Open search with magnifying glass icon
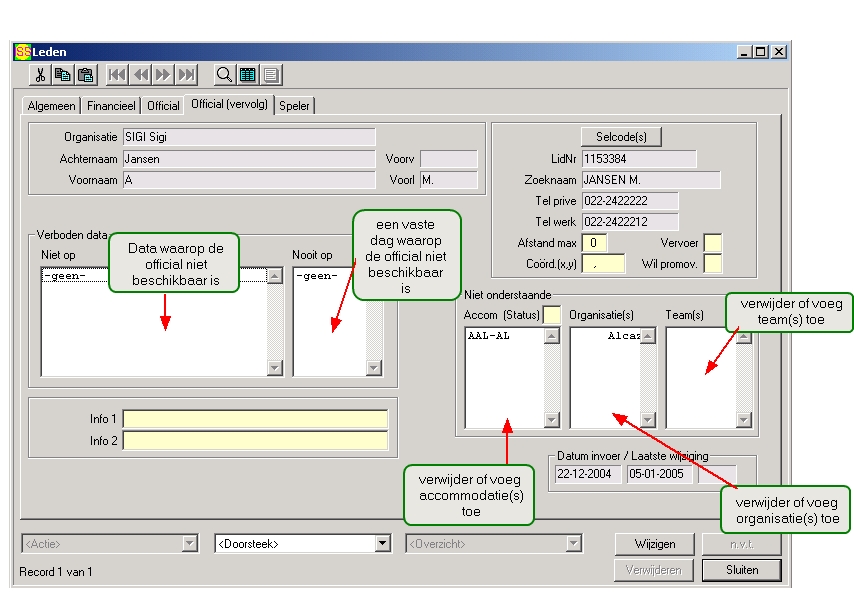The image size is (854, 616). (225, 75)
